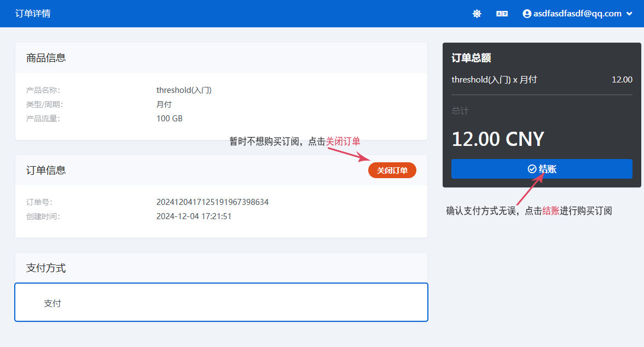Click the 12.00 CNY total amount
The image size is (644, 347).
(x=498, y=139)
